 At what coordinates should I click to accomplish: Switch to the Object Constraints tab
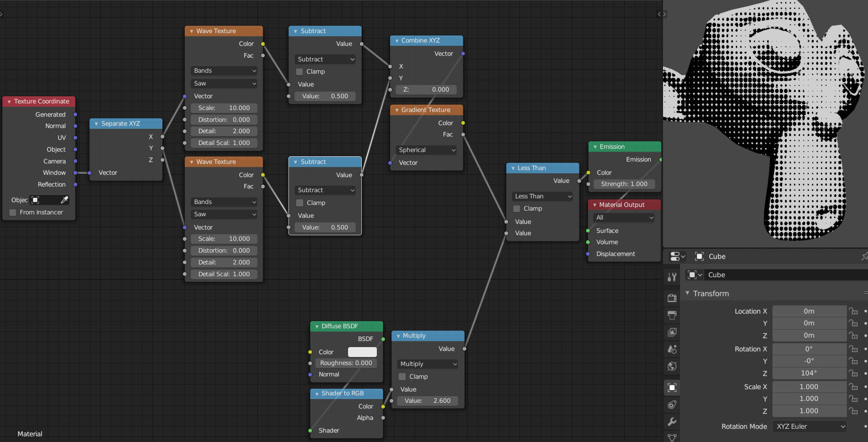pos(672,405)
